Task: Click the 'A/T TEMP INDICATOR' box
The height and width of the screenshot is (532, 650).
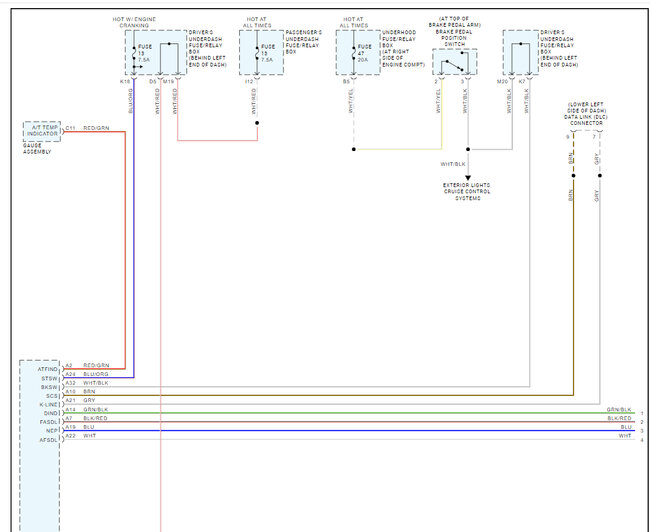Action: tap(42, 131)
